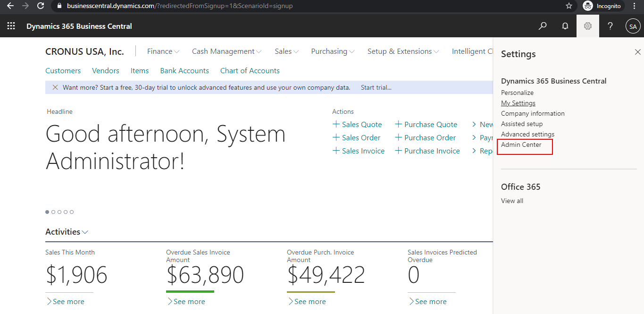This screenshot has width=644, height=314.
Task: Open Advanced settings
Action: click(527, 134)
